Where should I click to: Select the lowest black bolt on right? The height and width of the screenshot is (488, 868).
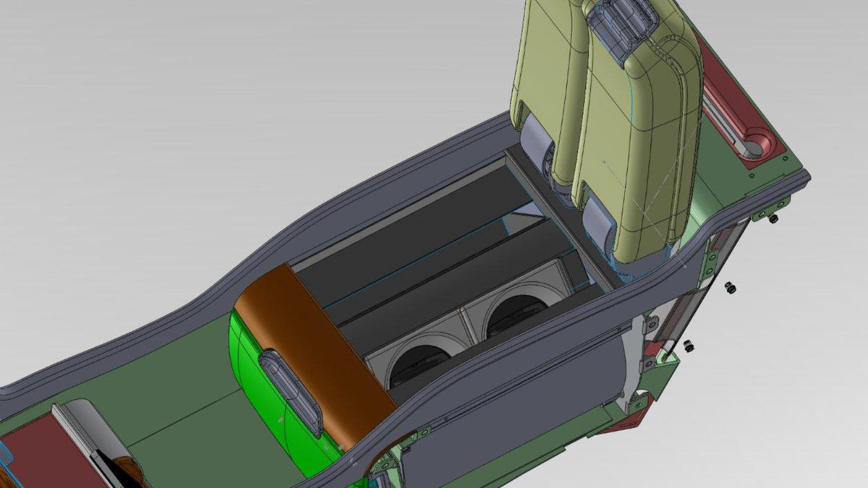(688, 347)
